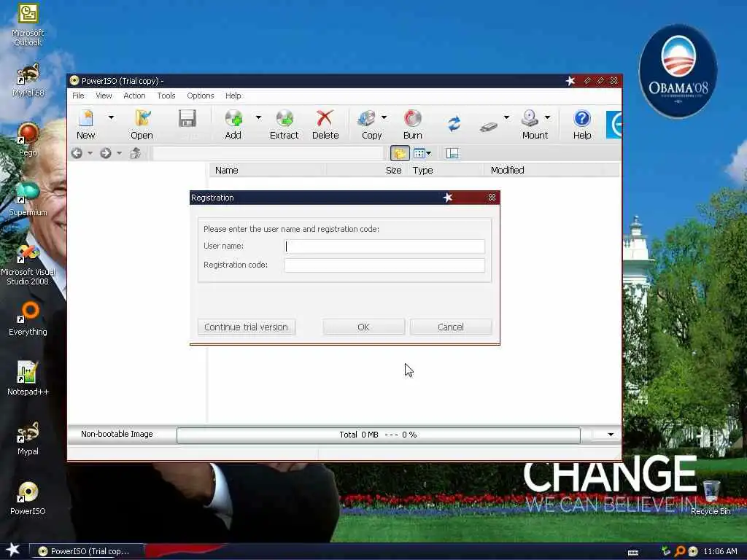Open the Action menu
This screenshot has height=560, width=747.
(x=134, y=96)
